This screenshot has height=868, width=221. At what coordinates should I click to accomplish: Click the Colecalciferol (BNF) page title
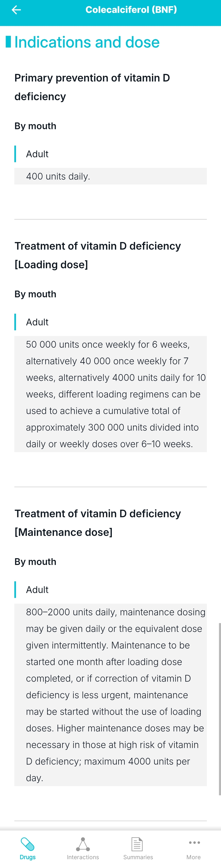[x=131, y=10]
